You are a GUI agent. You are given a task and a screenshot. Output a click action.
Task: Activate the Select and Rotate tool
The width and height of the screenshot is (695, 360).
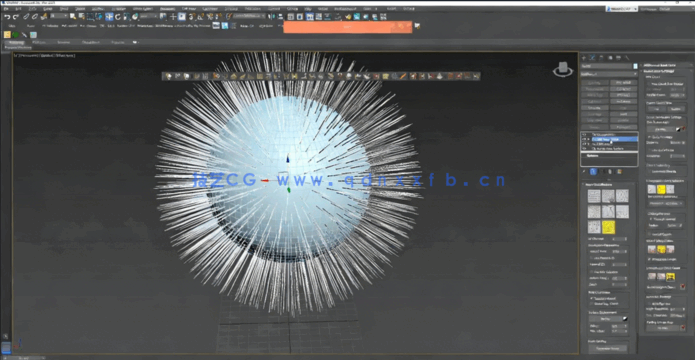point(118,17)
